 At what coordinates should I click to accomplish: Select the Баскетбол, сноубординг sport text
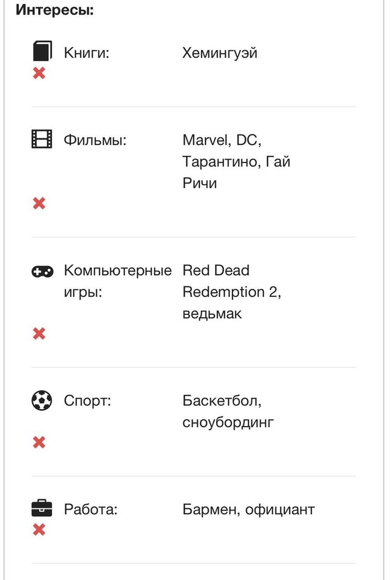click(228, 412)
